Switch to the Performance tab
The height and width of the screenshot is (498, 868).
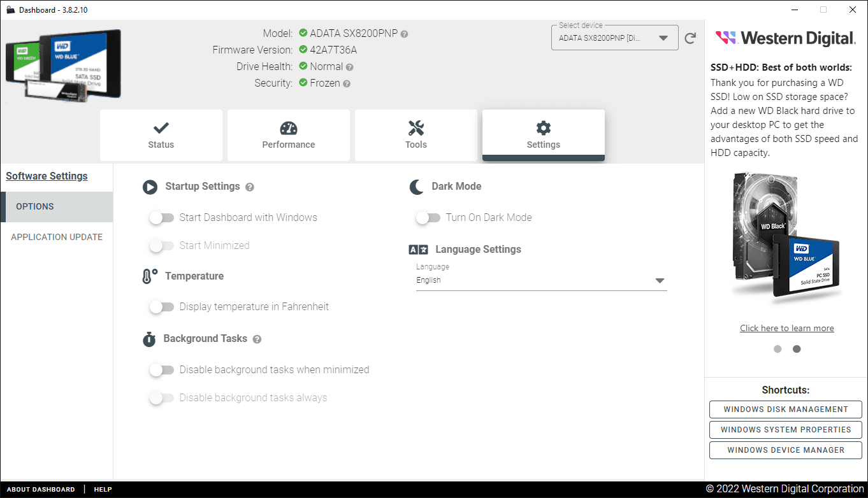(289, 135)
